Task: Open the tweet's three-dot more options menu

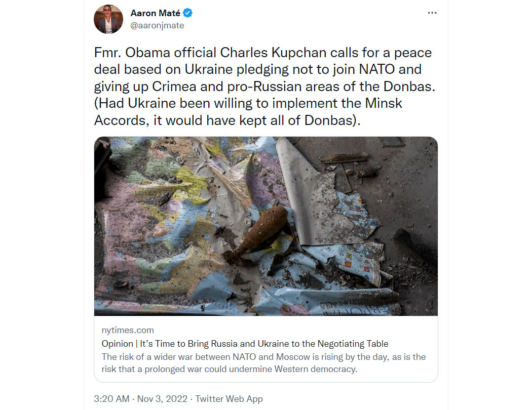Action: 432,13
